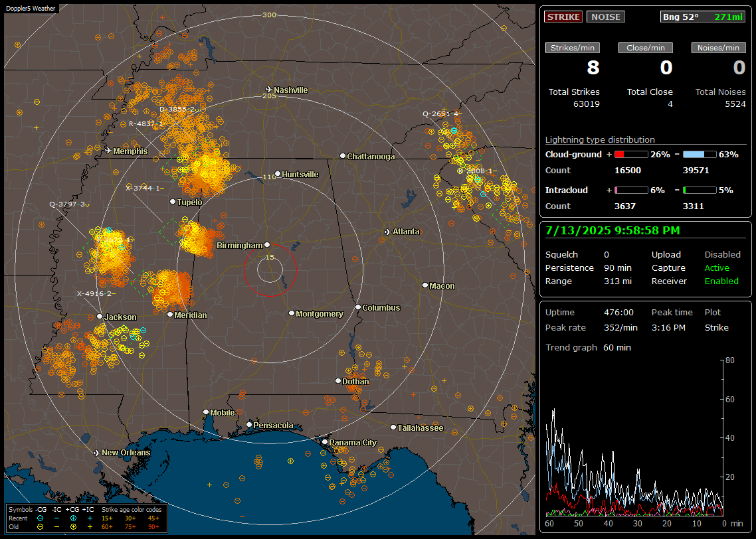This screenshot has height=539, width=756.
Task: Select the Huntsville city marker
Action: (x=278, y=174)
